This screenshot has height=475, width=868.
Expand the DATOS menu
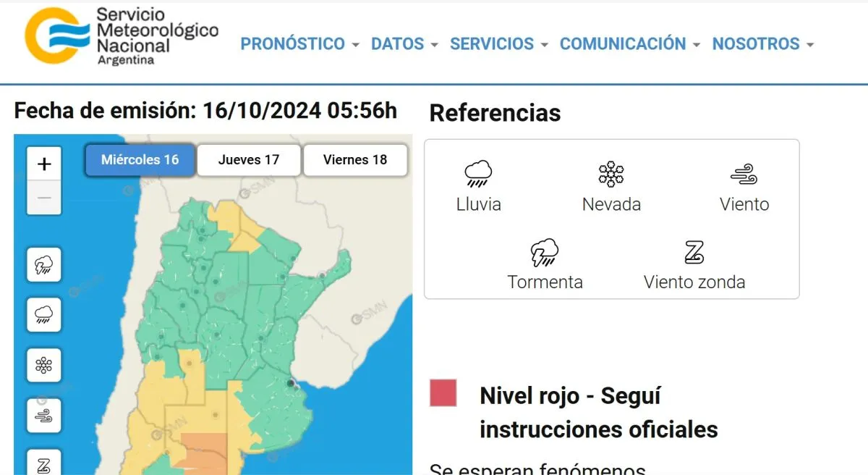[x=404, y=43]
